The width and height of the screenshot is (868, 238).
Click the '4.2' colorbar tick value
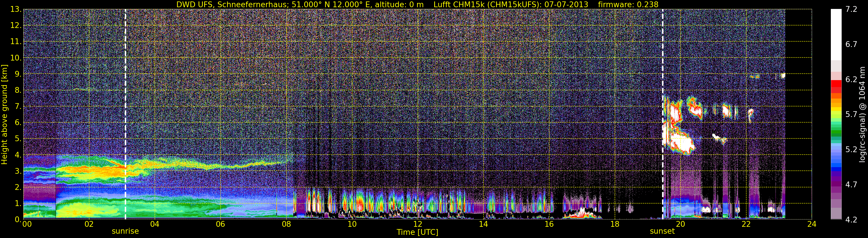pos(851,220)
